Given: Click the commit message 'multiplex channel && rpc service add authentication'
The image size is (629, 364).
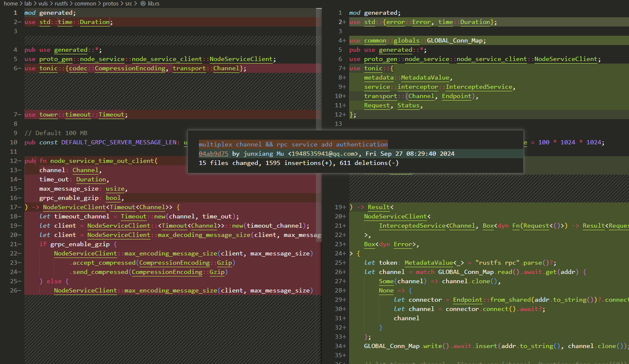Looking at the screenshot, I should coord(293,145).
